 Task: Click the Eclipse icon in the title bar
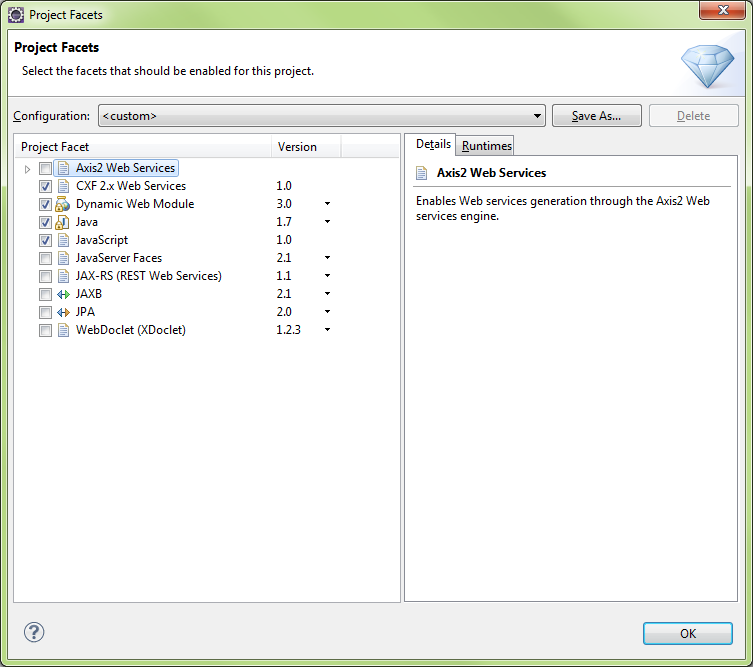click(16, 15)
